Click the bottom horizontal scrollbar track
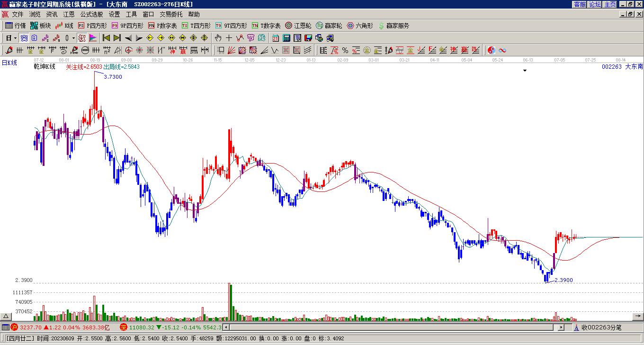 394,327
